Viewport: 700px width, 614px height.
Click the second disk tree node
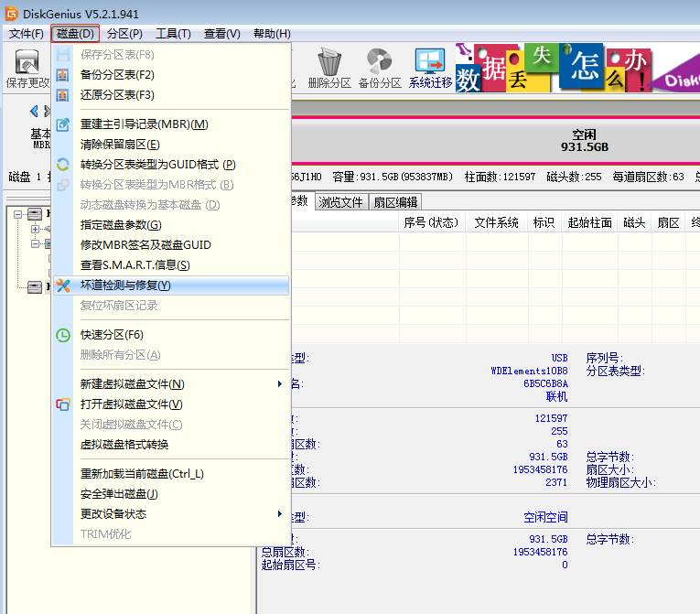click(x=35, y=286)
